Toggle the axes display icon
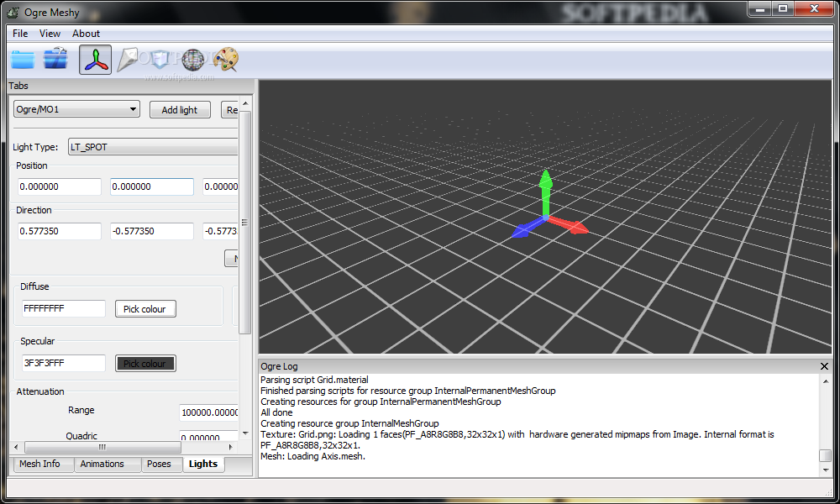 (96, 60)
